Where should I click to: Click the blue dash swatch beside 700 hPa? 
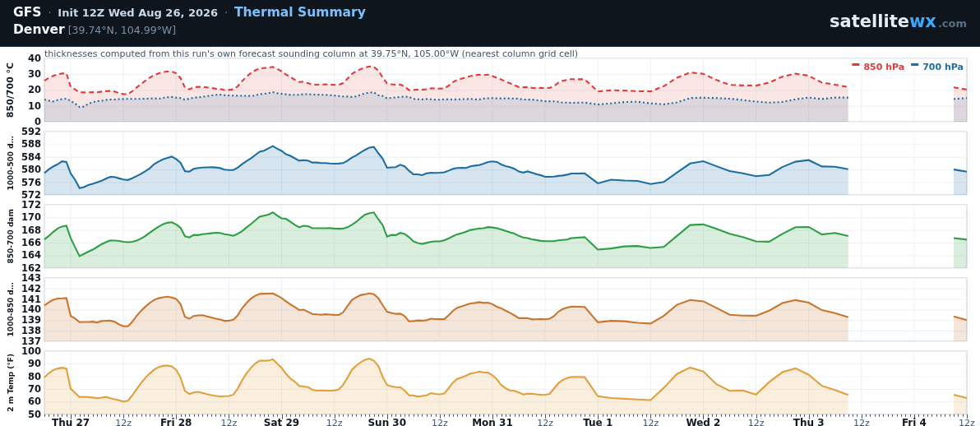[x=914, y=65]
